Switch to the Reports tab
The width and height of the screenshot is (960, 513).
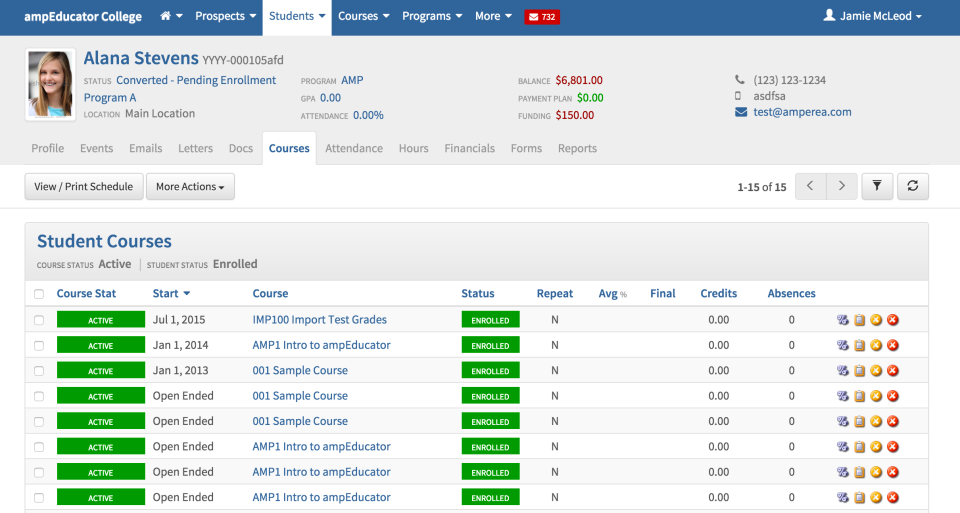point(577,148)
